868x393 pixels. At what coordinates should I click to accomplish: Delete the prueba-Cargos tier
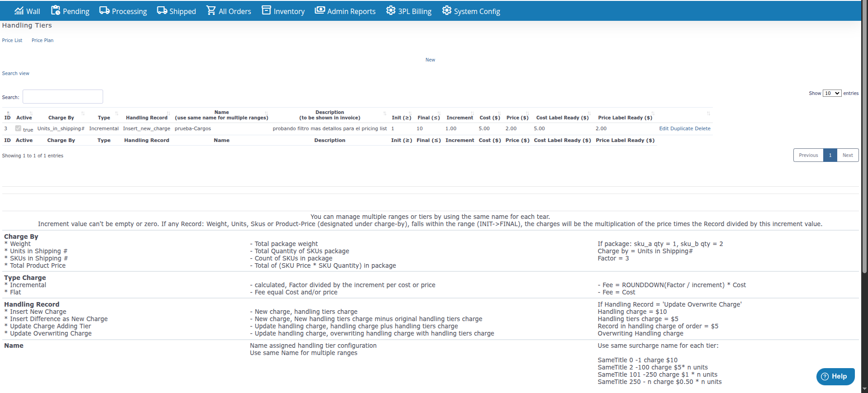point(702,128)
